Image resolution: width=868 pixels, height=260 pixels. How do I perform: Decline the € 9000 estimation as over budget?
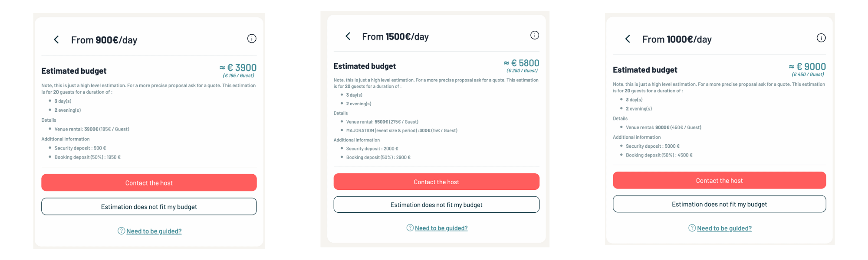(719, 204)
